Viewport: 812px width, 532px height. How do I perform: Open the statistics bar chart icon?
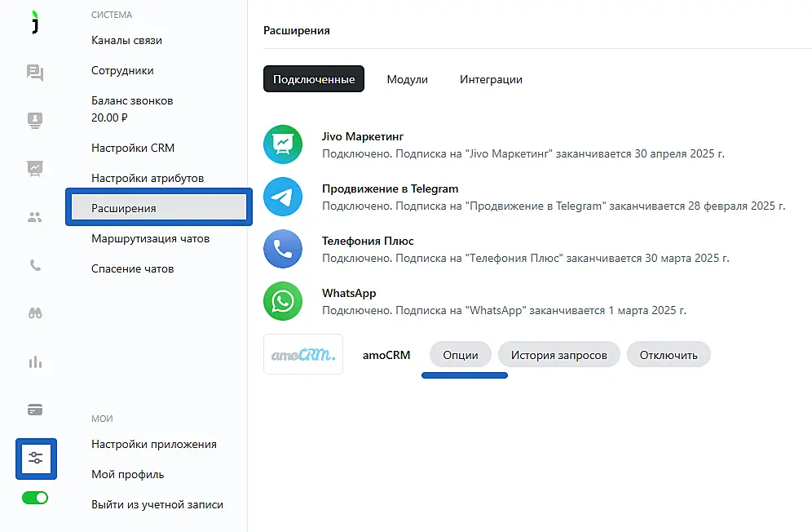point(35,361)
